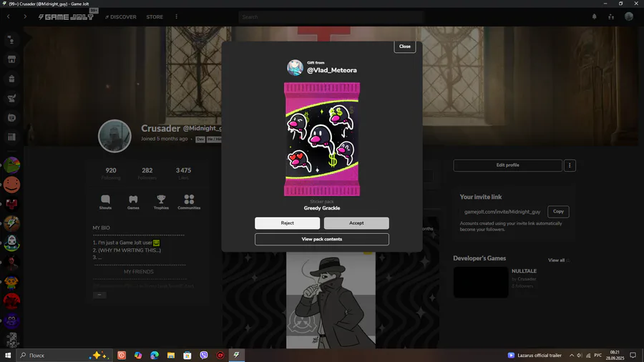Open the Trophies section
Screen dimensions: 644x362
click(x=161, y=202)
